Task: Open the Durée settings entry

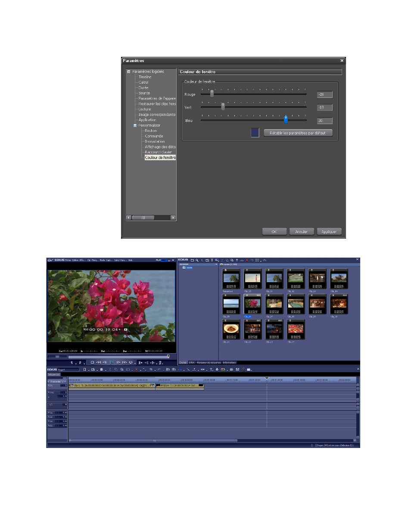Action: [143, 88]
